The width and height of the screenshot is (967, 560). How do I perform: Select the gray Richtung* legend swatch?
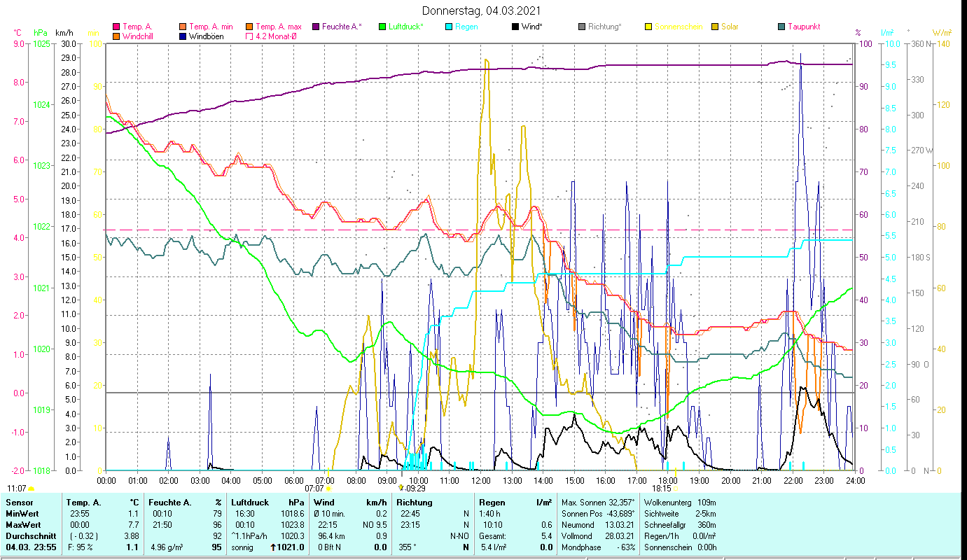[x=583, y=27]
